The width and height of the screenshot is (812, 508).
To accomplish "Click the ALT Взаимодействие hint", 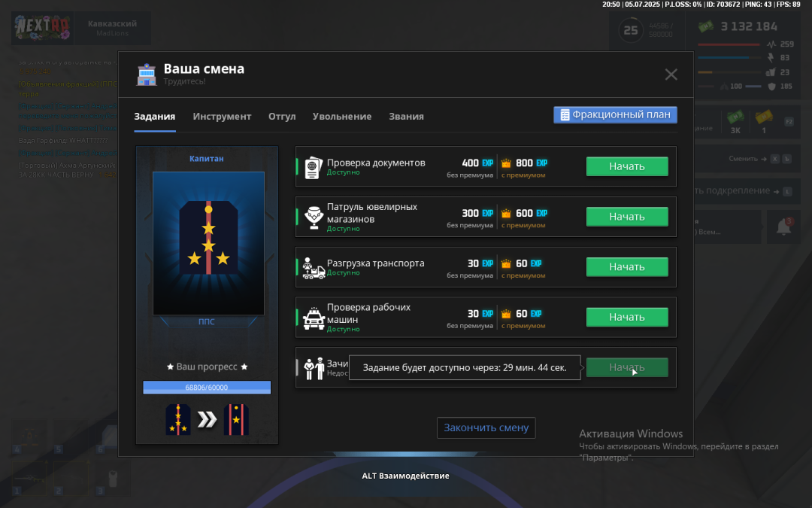I will click(x=405, y=476).
